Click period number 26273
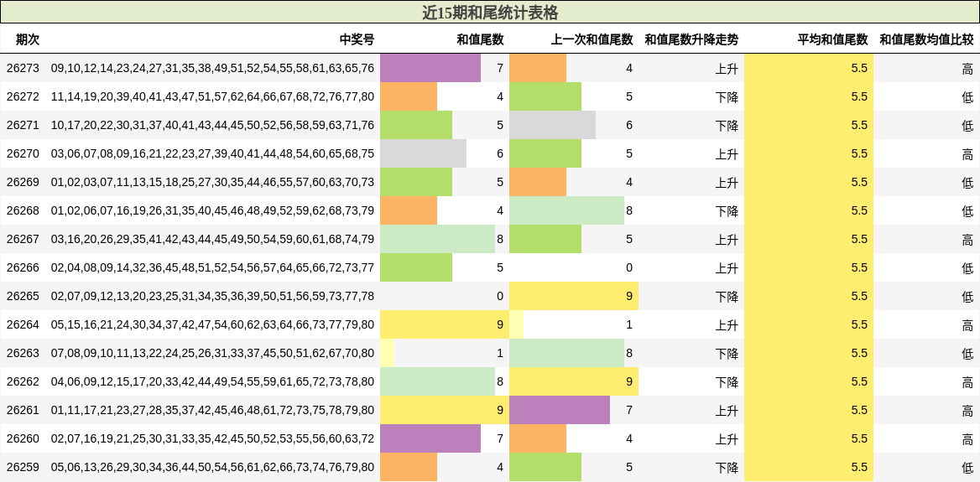The image size is (980, 482). pyautogui.click(x=23, y=68)
